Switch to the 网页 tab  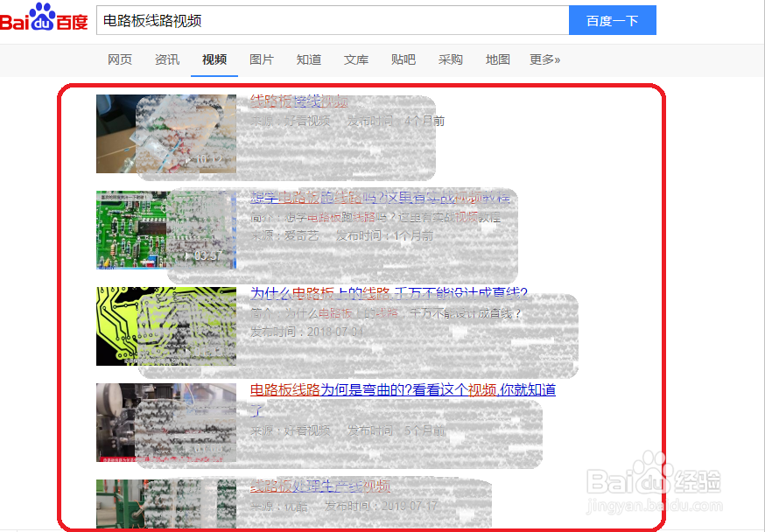(120, 59)
